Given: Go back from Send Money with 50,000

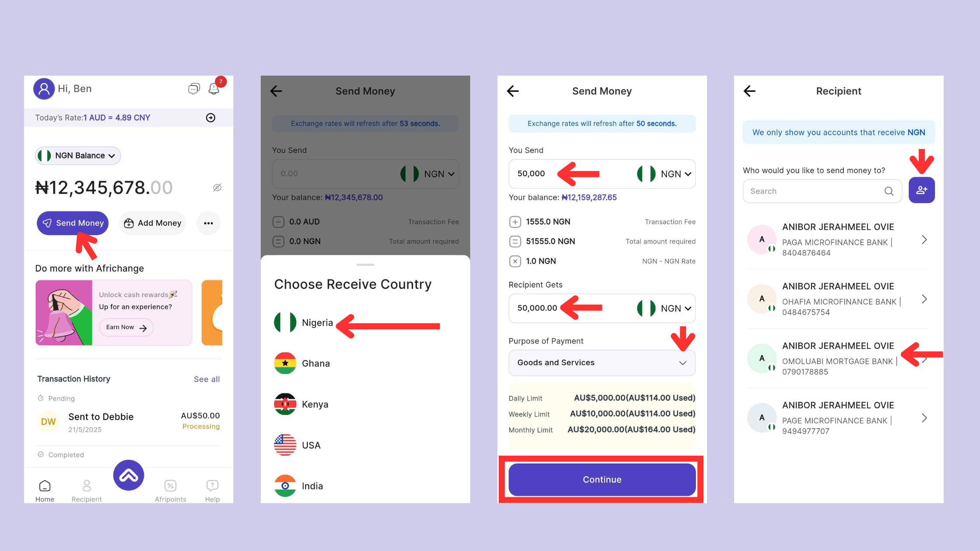Looking at the screenshot, I should coord(513,91).
